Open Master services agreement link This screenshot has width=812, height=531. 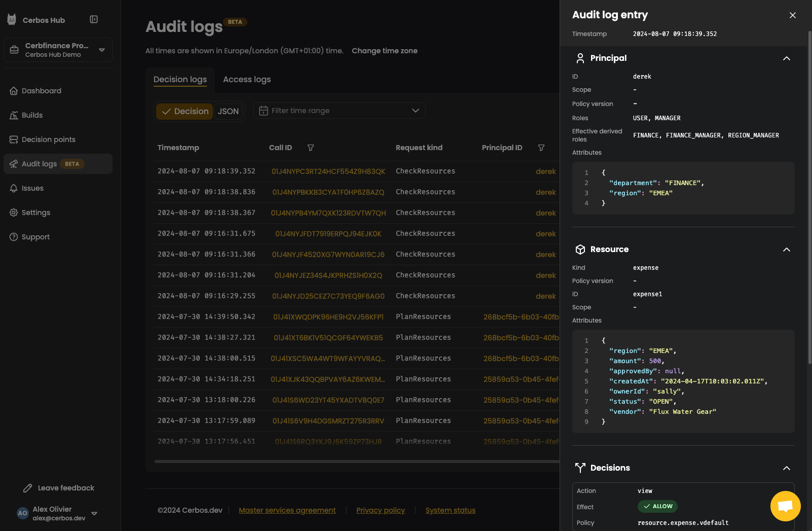[x=287, y=510]
